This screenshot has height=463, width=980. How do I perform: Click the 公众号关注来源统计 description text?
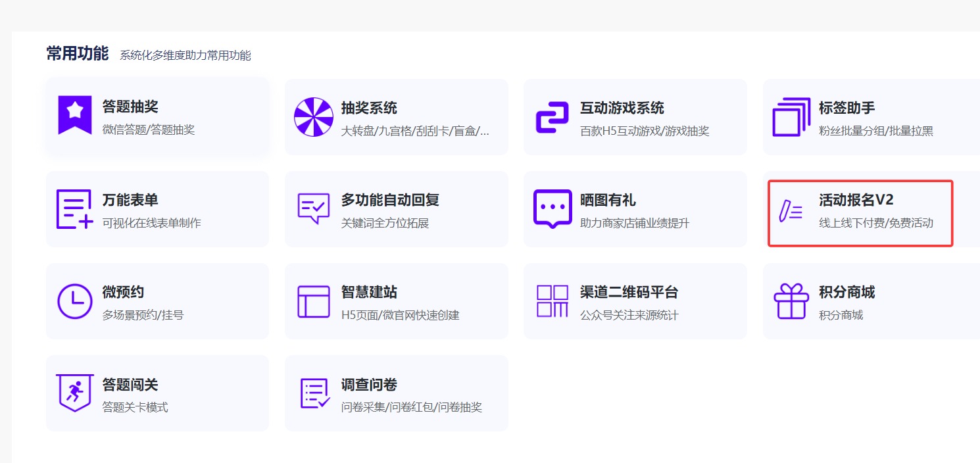pyautogui.click(x=629, y=315)
